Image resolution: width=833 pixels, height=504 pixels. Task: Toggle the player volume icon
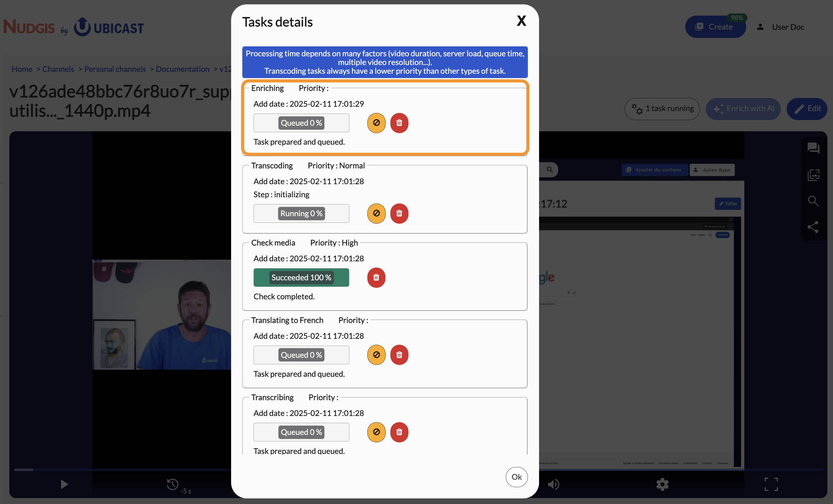[x=553, y=484]
